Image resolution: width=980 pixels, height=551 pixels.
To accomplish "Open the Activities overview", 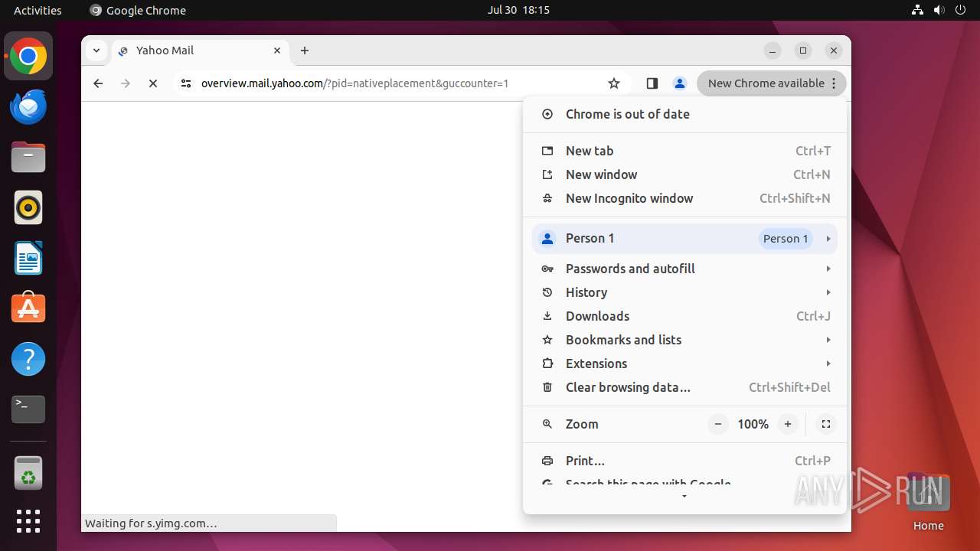I will (38, 10).
